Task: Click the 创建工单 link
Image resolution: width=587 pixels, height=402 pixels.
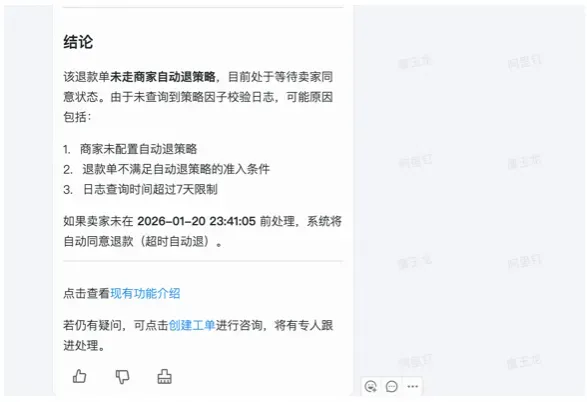Action: (x=192, y=325)
